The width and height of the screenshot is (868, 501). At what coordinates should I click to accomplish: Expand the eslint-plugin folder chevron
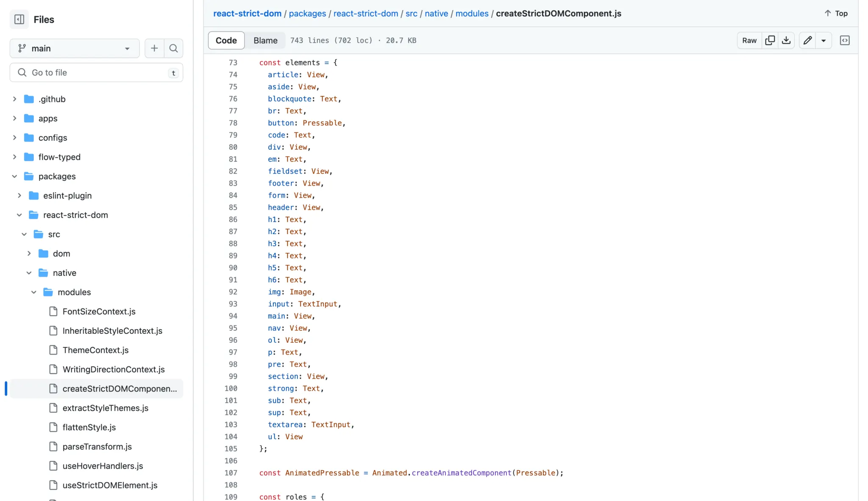[19, 196]
